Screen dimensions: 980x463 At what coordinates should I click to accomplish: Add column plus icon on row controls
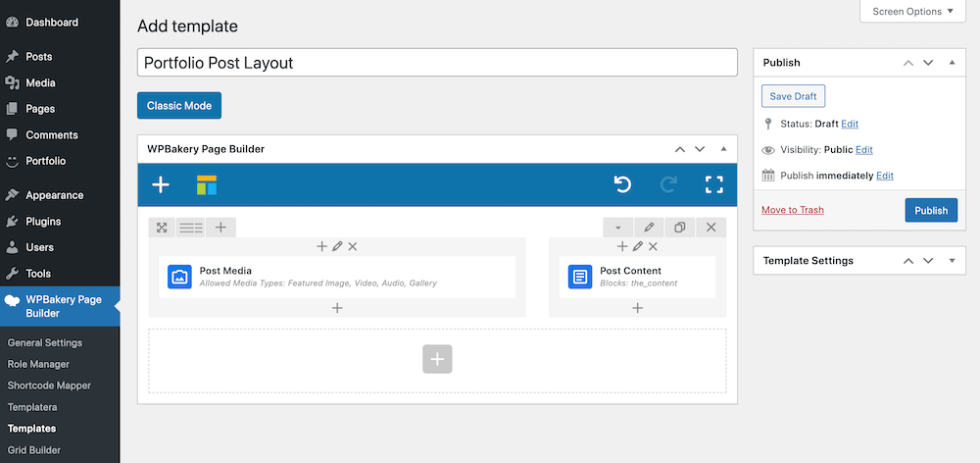point(220,228)
